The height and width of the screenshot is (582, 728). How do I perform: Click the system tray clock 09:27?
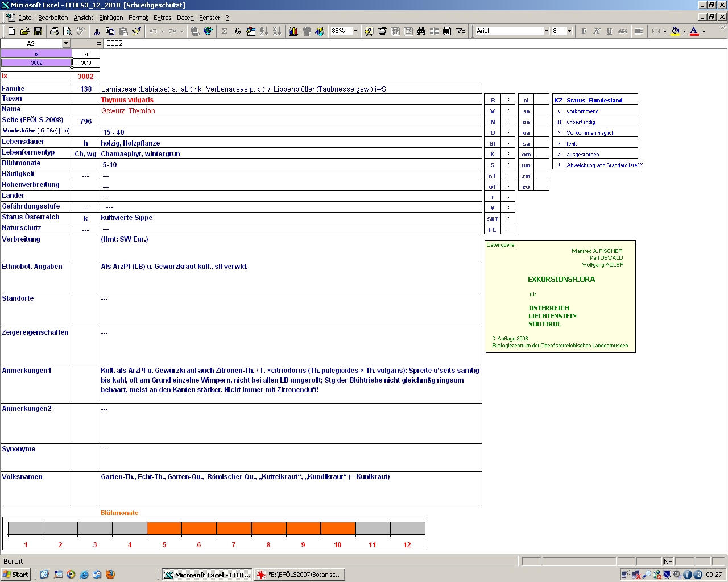pos(714,575)
